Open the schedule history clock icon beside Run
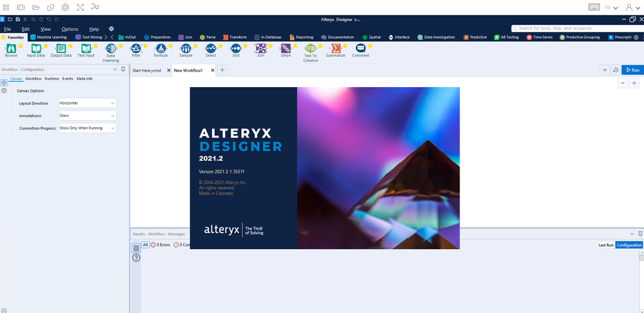 click(616, 70)
